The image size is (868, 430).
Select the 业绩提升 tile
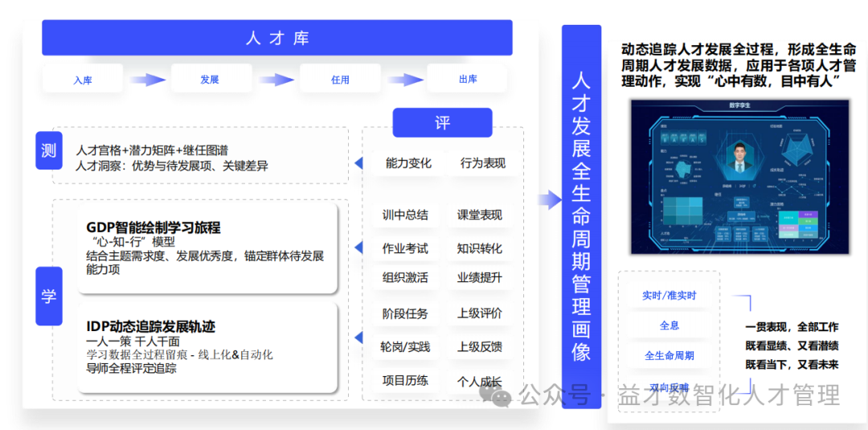479,277
